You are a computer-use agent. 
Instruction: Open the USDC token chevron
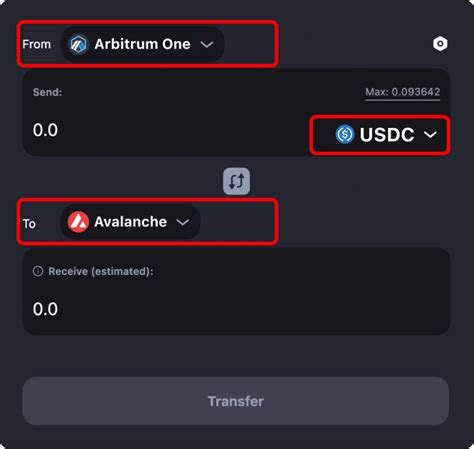pos(430,135)
